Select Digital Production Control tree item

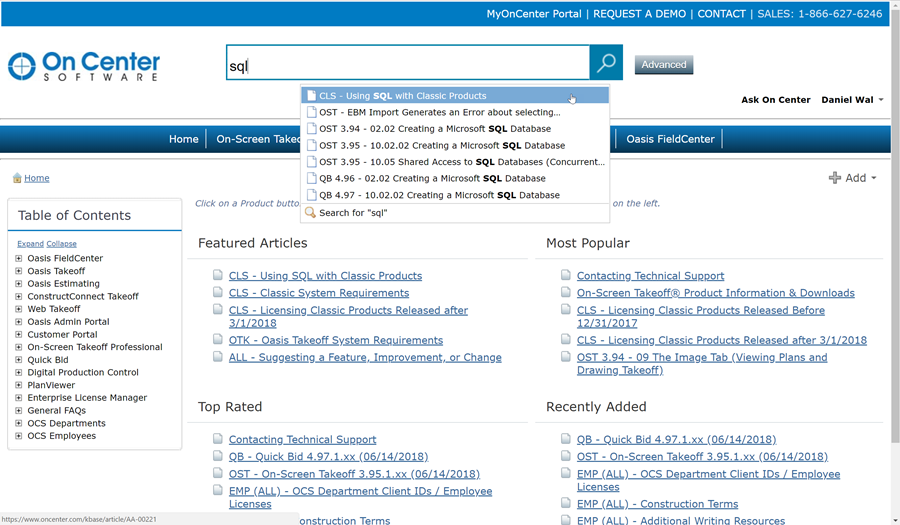(83, 372)
